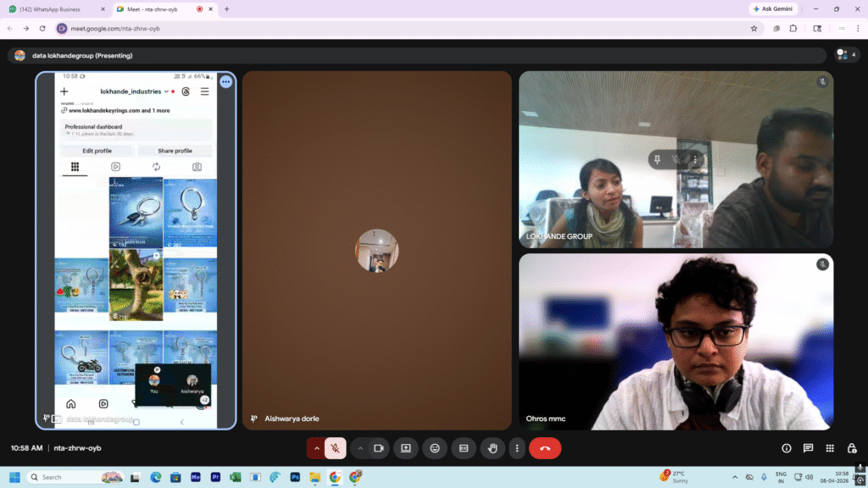Open meeting details info icon
The height and width of the screenshot is (488, 868).
point(787,448)
